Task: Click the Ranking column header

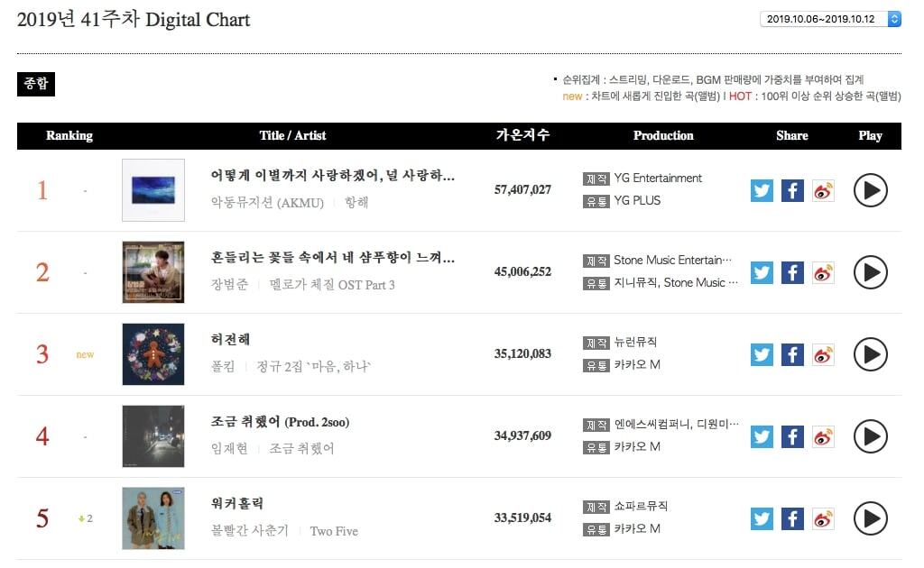Action: point(69,135)
